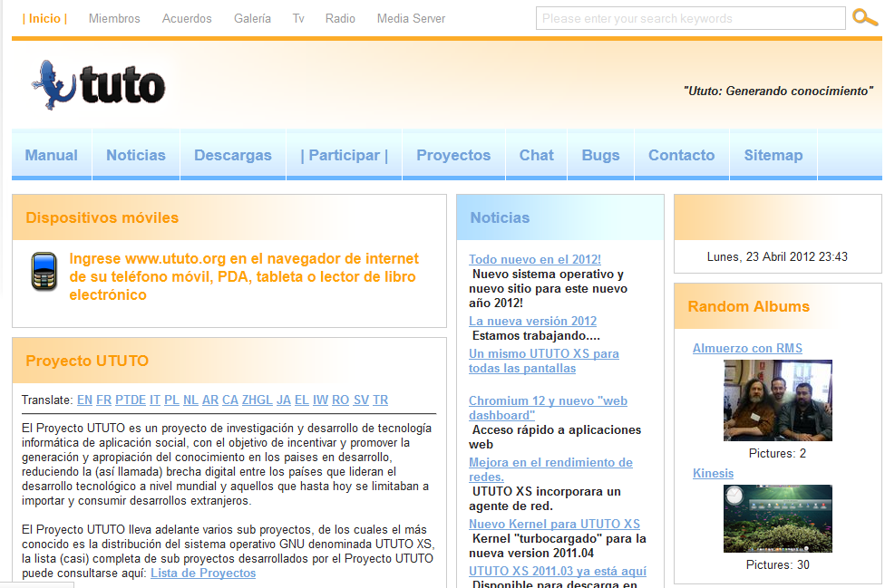
Task: Open the Almuerzo con RMS photo thumbnail
Action: tap(776, 400)
